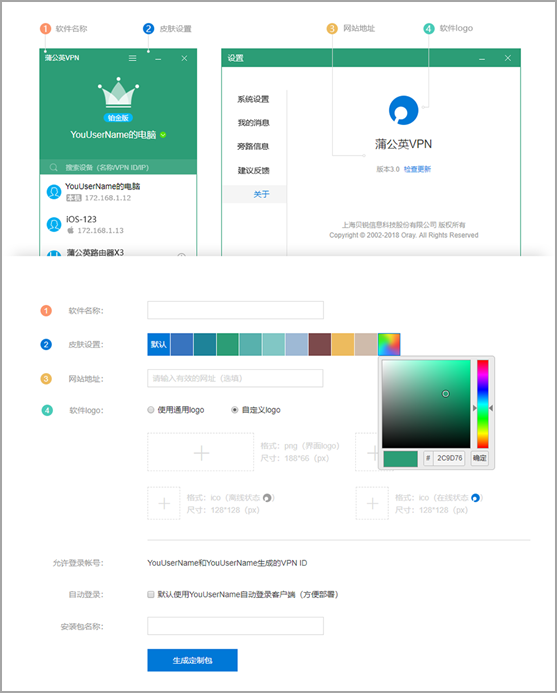557x693 pixels.
Task: Click the avatar icon beside YouUserName的电脑 172.168.1.12
Action: [x=54, y=192]
